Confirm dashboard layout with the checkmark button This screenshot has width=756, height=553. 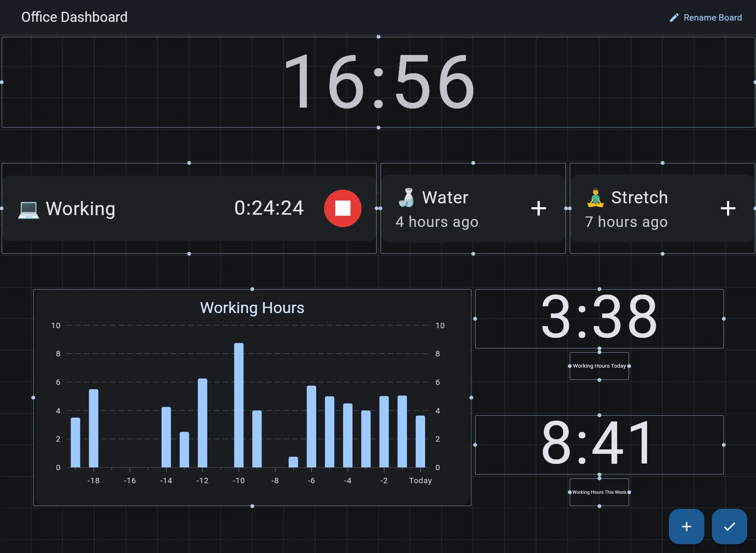(x=730, y=527)
